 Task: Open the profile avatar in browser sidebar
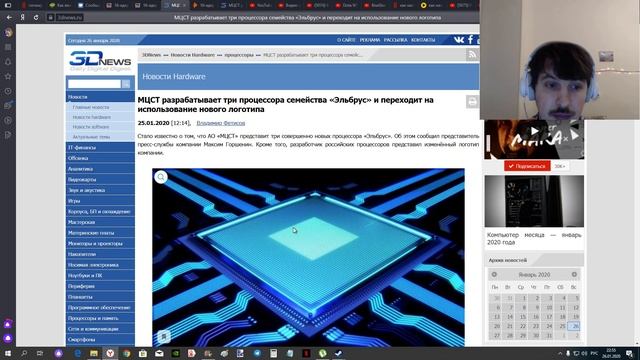click(x=8, y=33)
